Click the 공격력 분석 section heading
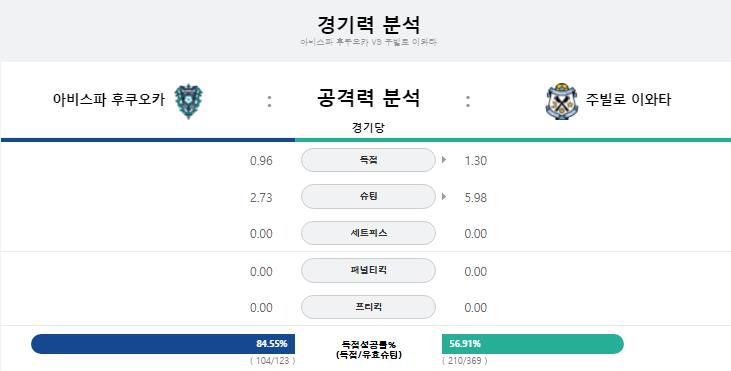This screenshot has height=371, width=731. pos(368,98)
